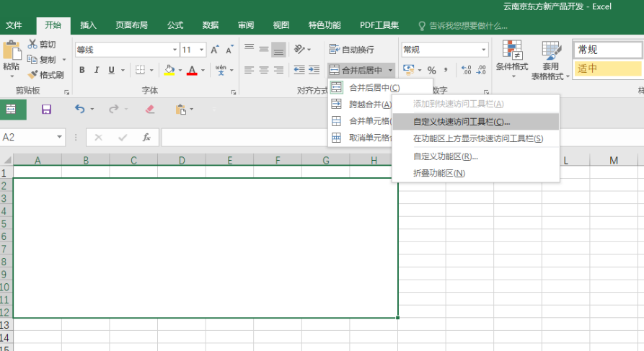
Task: Switch to 视图 tab
Action: [281, 25]
